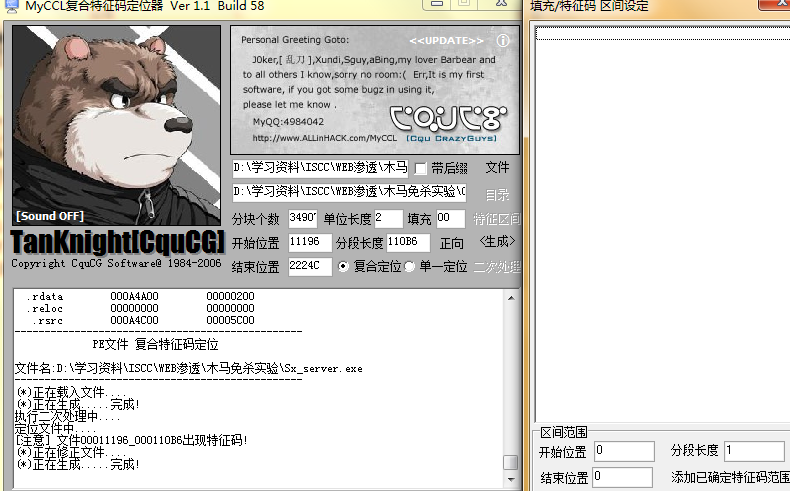The width and height of the screenshot is (790, 491).
Task: Open the http://www.ALLinHACK.com/MyCCL link
Action: tap(324, 138)
